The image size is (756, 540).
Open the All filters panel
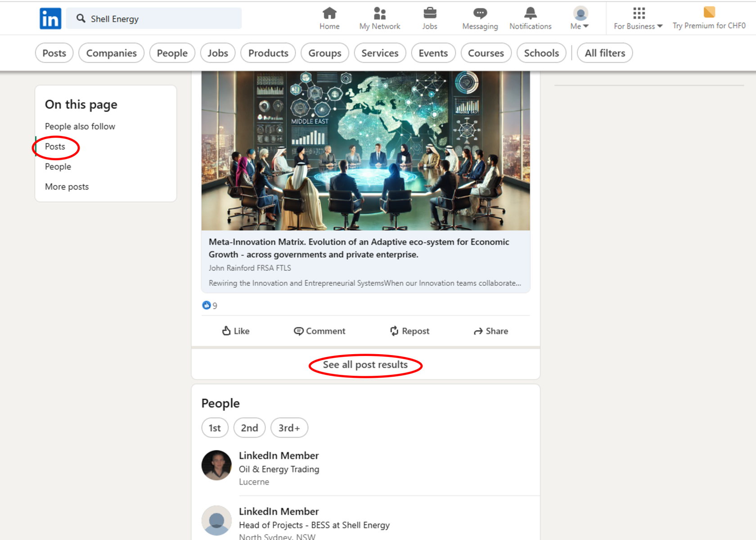pos(605,53)
